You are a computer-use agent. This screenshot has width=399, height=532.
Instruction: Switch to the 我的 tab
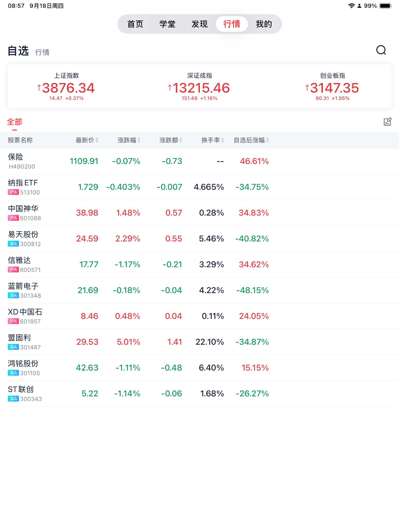pos(264,24)
